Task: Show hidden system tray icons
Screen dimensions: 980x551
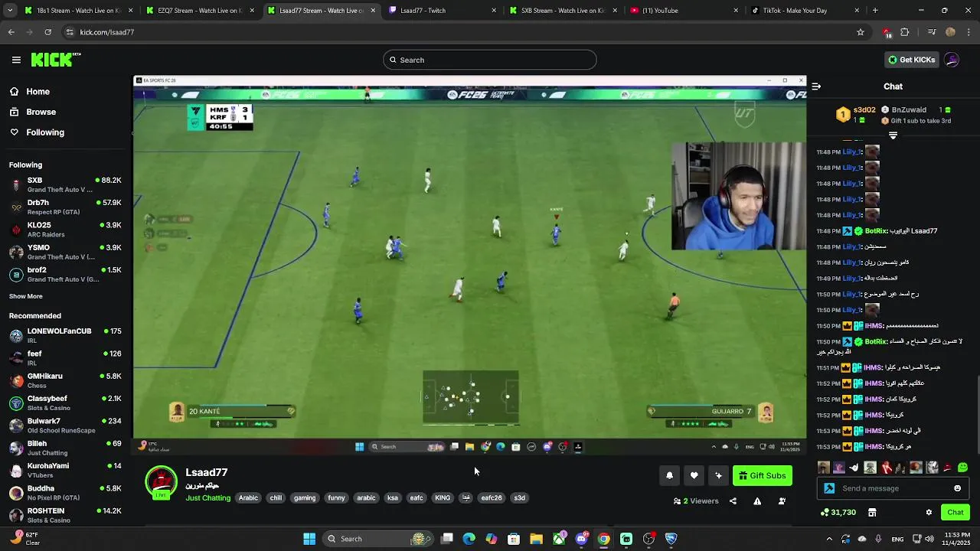Action: 829,539
